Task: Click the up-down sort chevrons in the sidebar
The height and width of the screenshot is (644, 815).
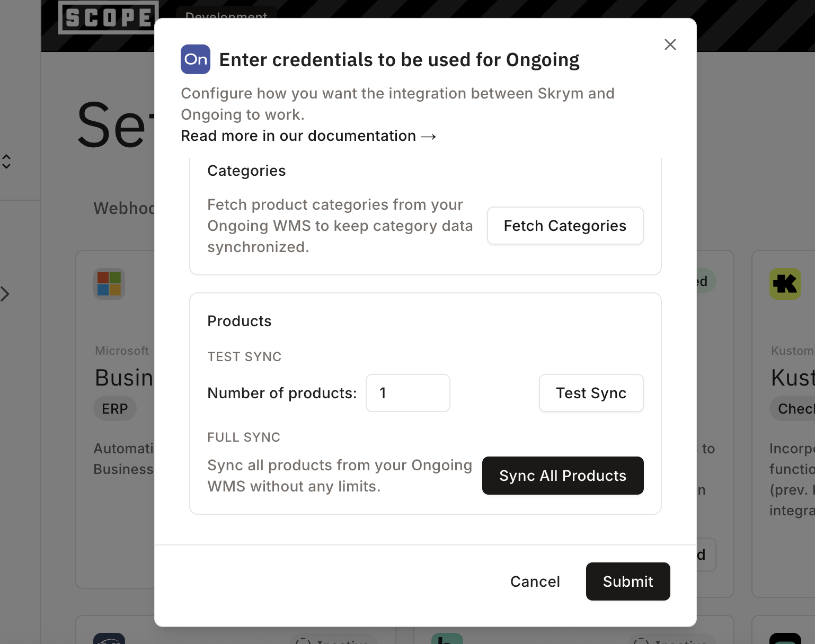Action: tap(7, 162)
